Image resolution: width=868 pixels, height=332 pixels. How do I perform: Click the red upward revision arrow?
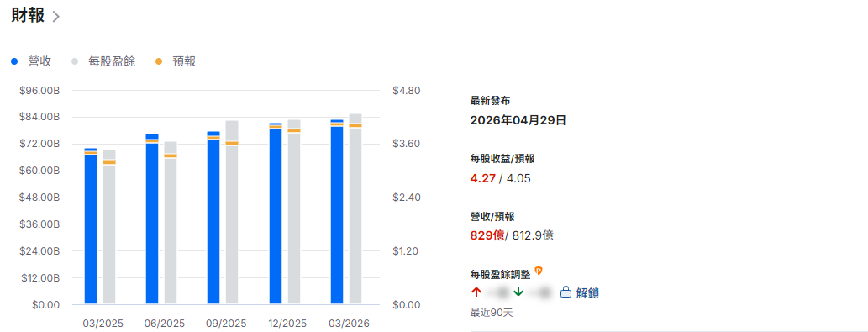point(476,292)
